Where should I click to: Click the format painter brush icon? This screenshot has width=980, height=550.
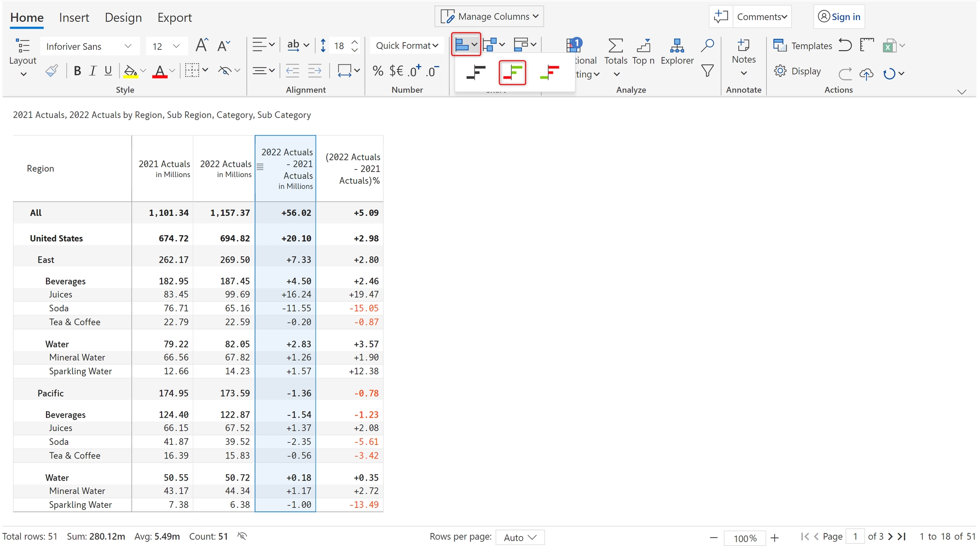(51, 71)
